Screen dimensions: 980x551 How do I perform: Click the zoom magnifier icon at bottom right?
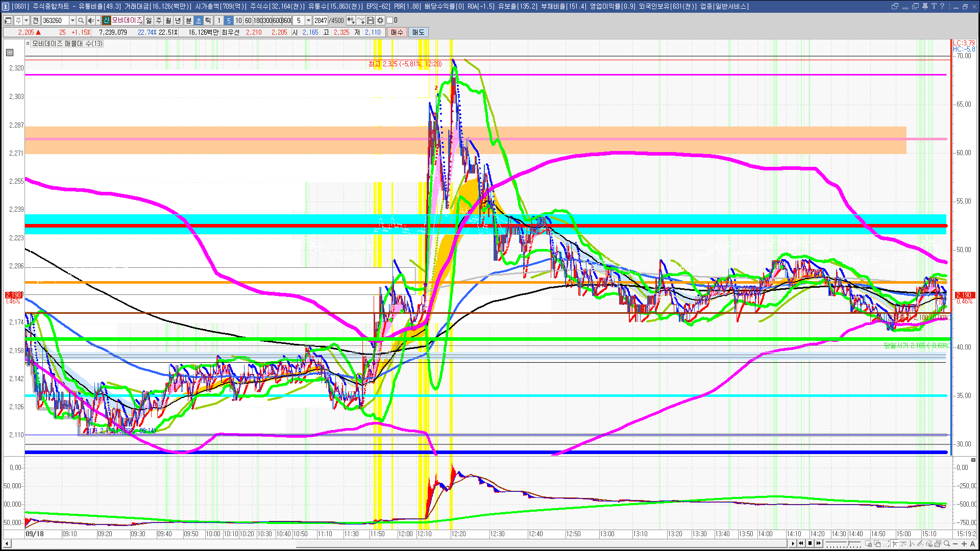click(947, 544)
